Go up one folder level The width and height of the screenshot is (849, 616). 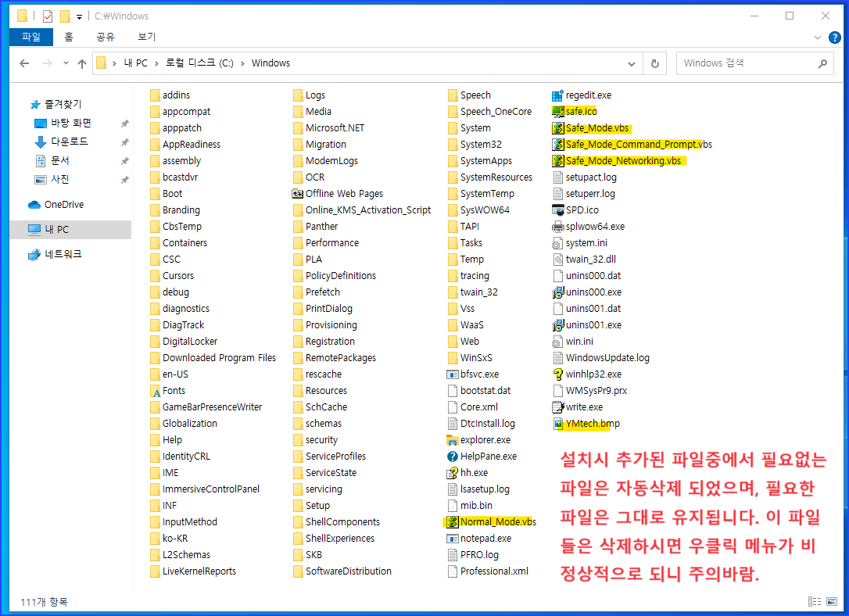82,63
